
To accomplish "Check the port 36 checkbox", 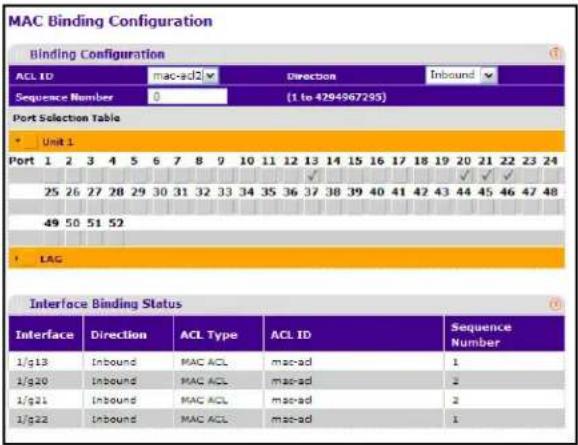I will 291,207.
